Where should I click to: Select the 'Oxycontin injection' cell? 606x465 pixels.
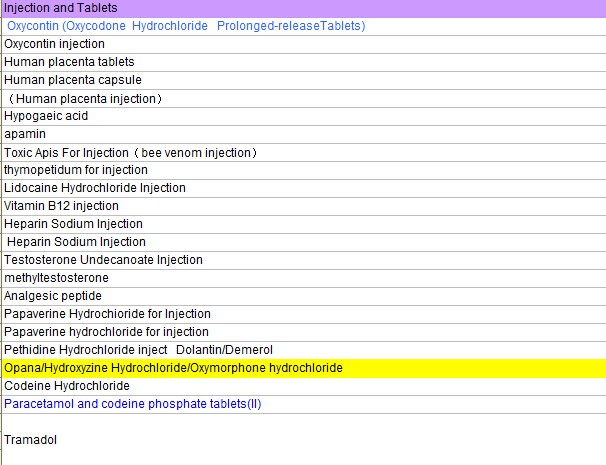[x=304, y=44]
